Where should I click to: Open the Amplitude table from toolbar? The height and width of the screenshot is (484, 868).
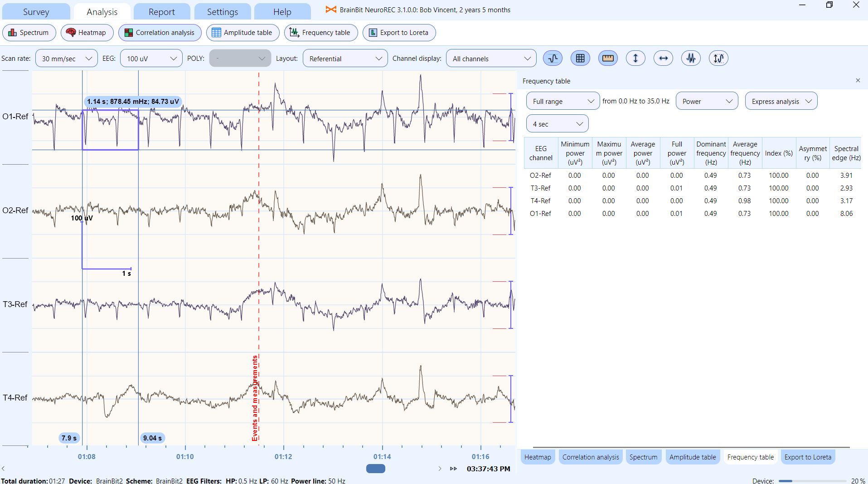(242, 33)
